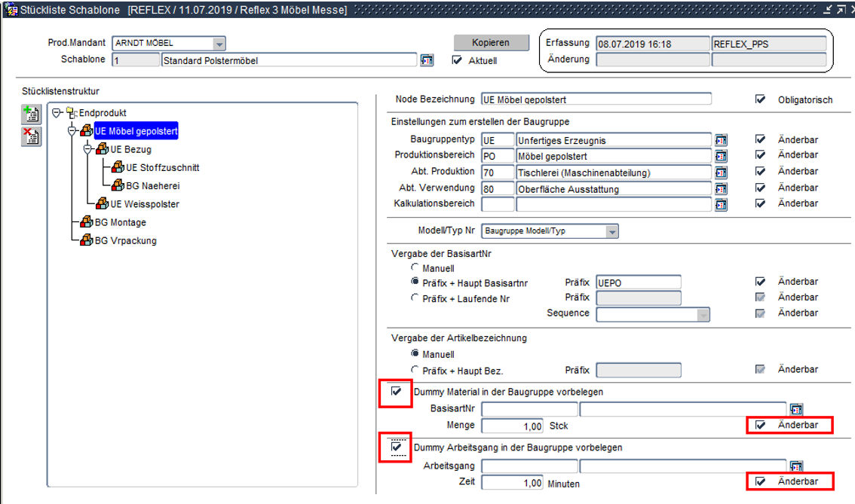Screen dimensions: 855x504
Task: Click the Menge quantity field
Action: [512, 426]
